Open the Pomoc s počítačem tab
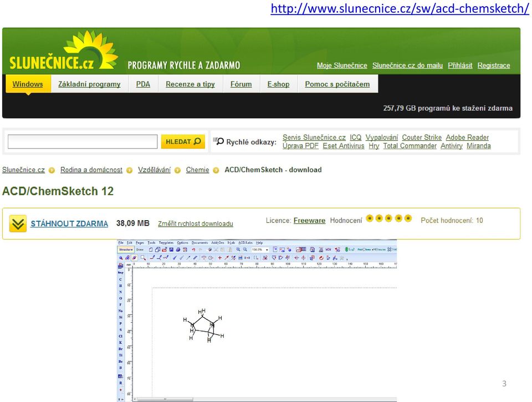Viewport: 532px width, 402px height. [337, 84]
